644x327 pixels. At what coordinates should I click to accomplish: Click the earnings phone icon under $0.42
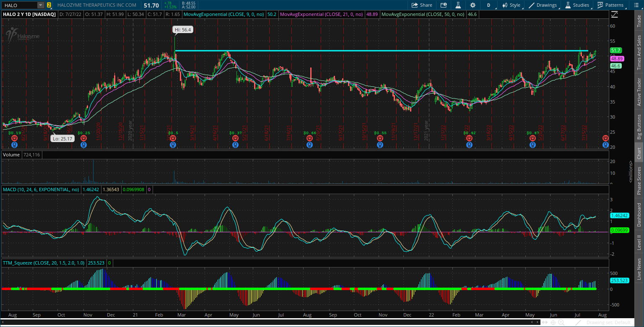click(x=469, y=138)
